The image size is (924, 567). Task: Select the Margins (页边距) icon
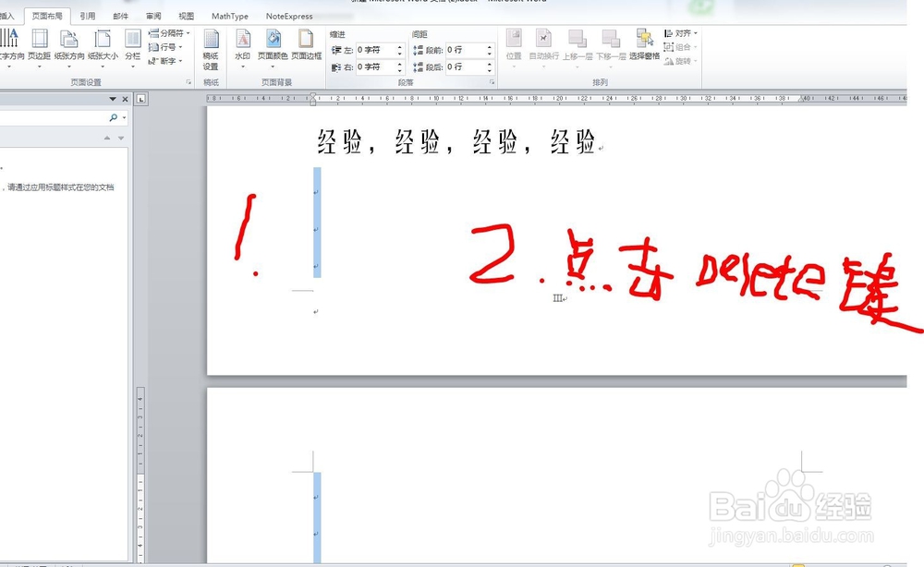(38, 48)
